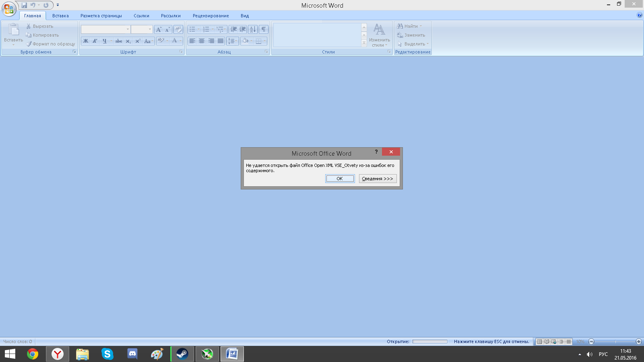Click the Сведения >>> button
Screen dimensions: 644x362
[x=378, y=179]
